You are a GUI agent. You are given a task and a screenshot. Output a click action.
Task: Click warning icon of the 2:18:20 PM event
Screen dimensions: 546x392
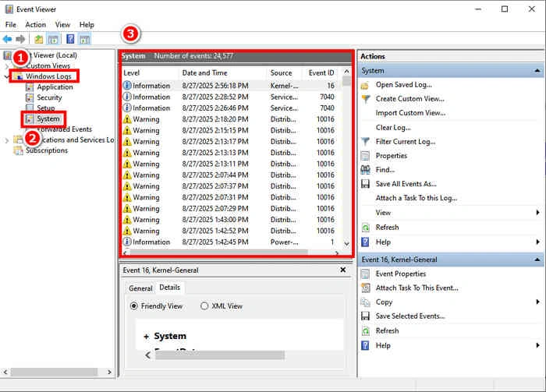(x=127, y=119)
